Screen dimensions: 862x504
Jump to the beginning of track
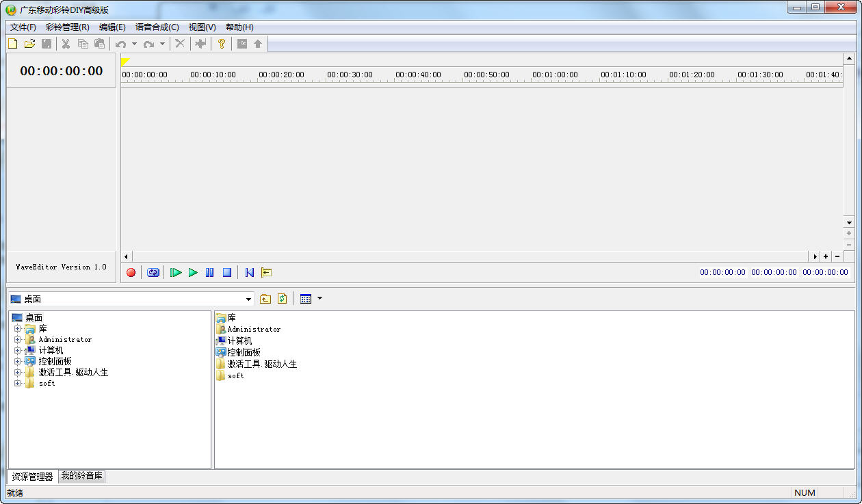(250, 272)
